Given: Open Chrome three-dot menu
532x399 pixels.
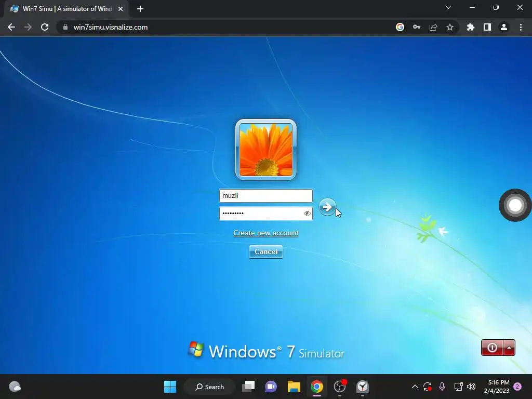Looking at the screenshot, I should 521,27.
